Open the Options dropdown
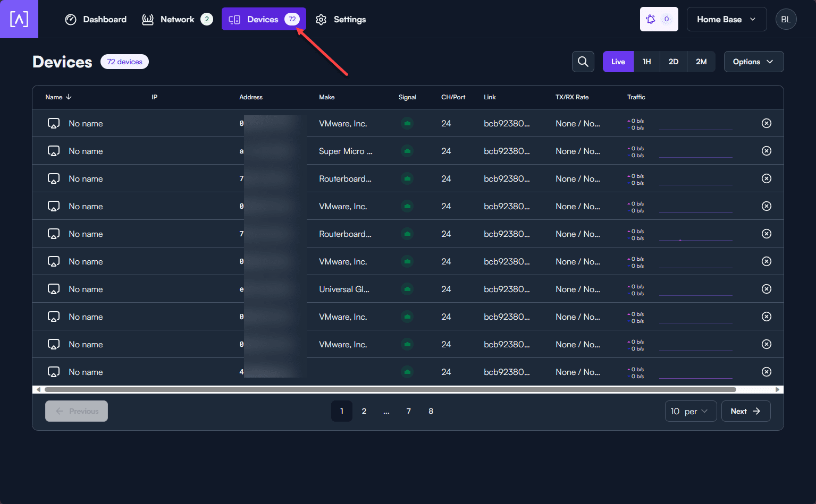816x504 pixels. pos(754,62)
